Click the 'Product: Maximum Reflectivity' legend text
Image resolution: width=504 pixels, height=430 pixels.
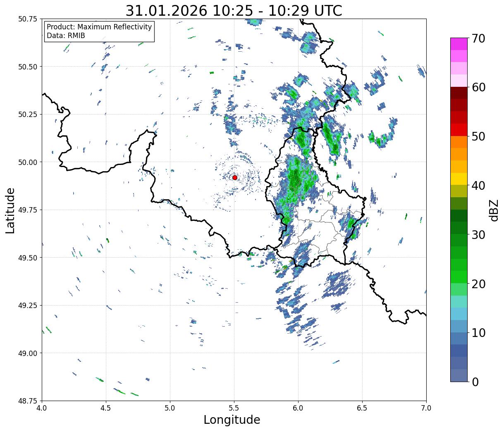click(x=99, y=27)
